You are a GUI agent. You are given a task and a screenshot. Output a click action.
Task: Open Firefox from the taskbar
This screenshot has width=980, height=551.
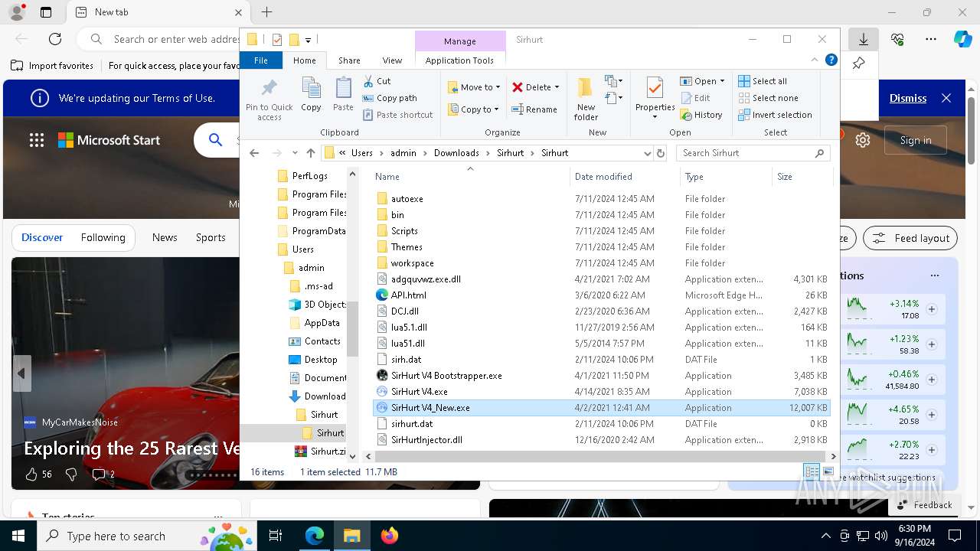390,536
